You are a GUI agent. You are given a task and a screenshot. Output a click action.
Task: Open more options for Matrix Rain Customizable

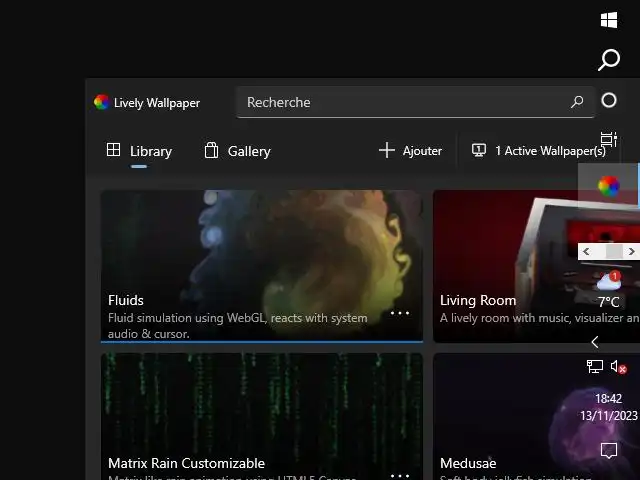click(x=400, y=476)
